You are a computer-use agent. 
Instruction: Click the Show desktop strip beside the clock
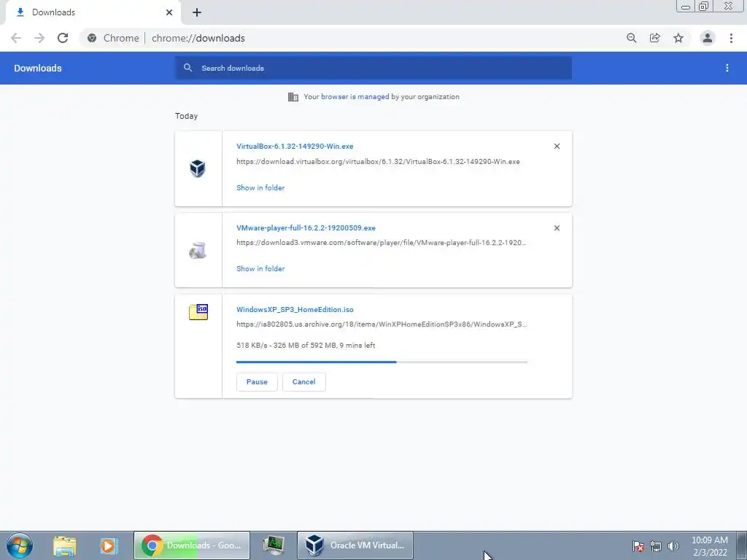pos(741,545)
